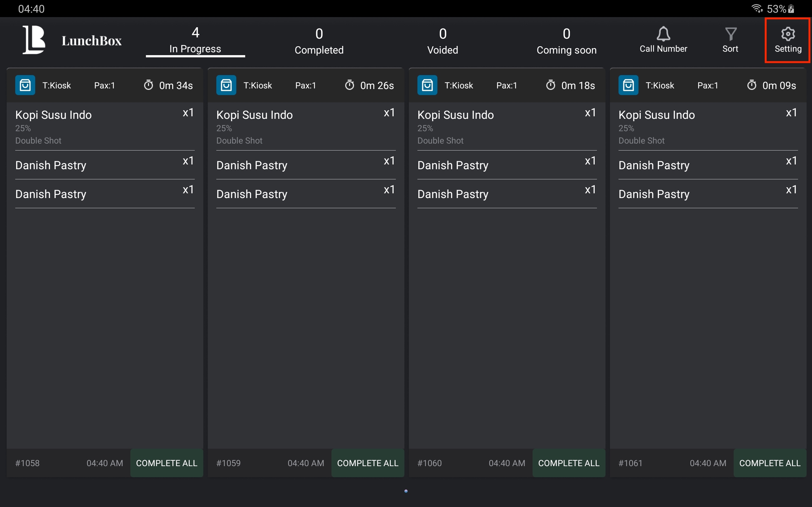Image resolution: width=812 pixels, height=507 pixels.
Task: Open the Coming soon tab
Action: [x=566, y=41]
